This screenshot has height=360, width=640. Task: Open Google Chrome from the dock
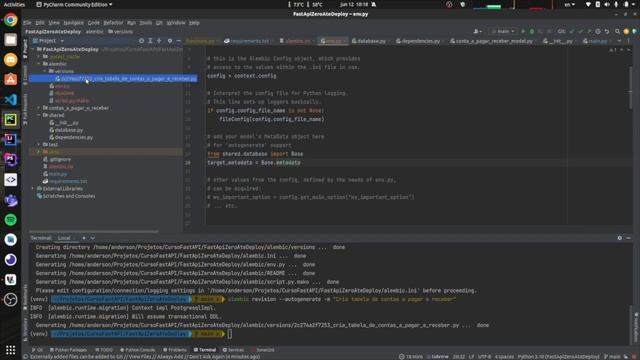pos(11,20)
